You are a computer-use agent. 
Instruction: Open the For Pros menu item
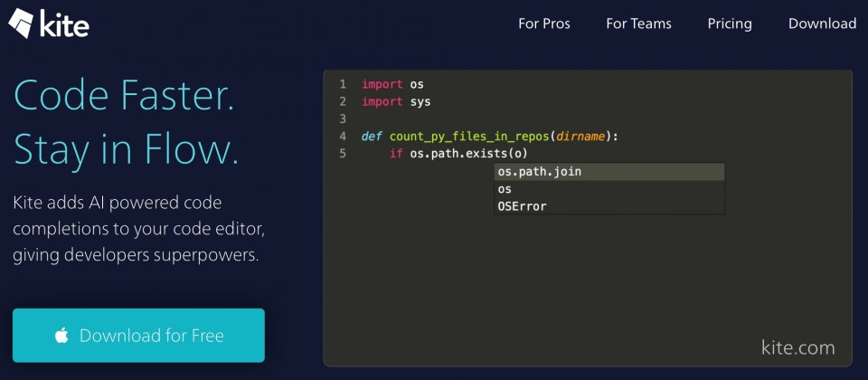tap(544, 24)
